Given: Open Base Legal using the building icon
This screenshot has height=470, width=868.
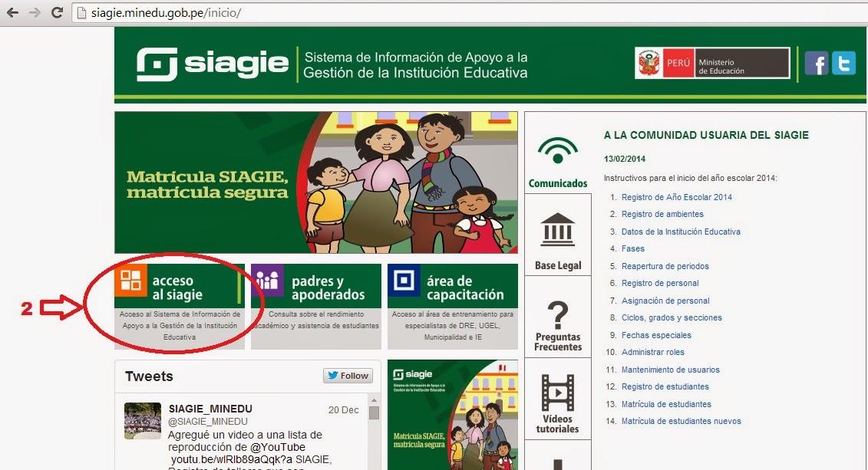Looking at the screenshot, I should click(557, 228).
